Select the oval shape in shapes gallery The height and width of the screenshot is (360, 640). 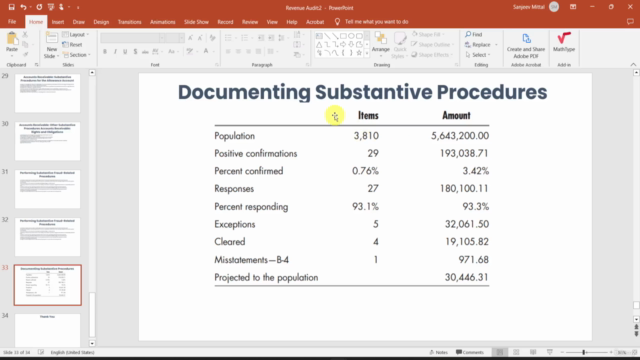tap(351, 36)
